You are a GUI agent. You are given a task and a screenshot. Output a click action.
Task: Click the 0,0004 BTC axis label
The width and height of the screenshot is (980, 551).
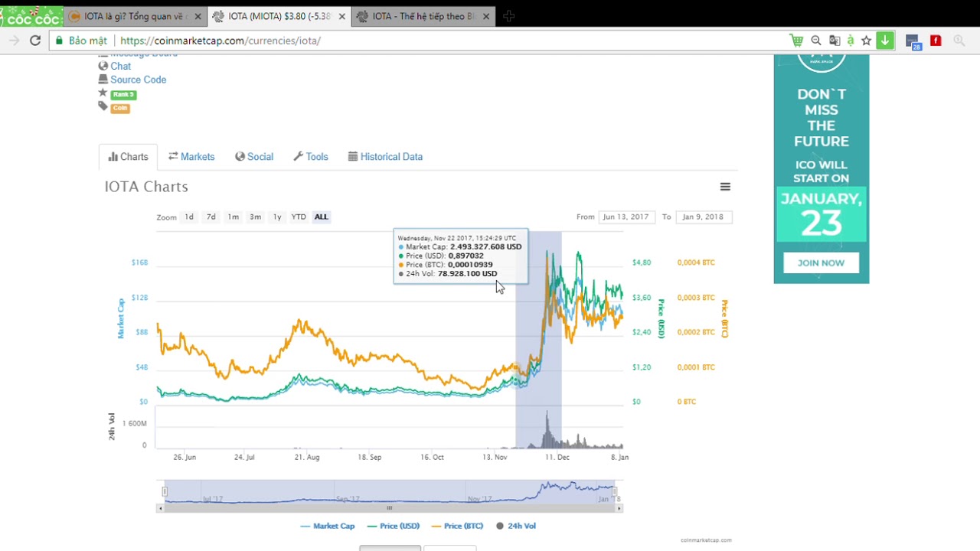(696, 262)
